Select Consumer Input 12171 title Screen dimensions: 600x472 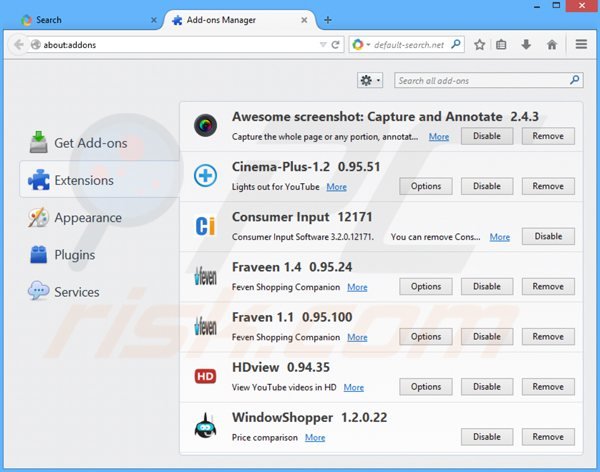point(302,217)
